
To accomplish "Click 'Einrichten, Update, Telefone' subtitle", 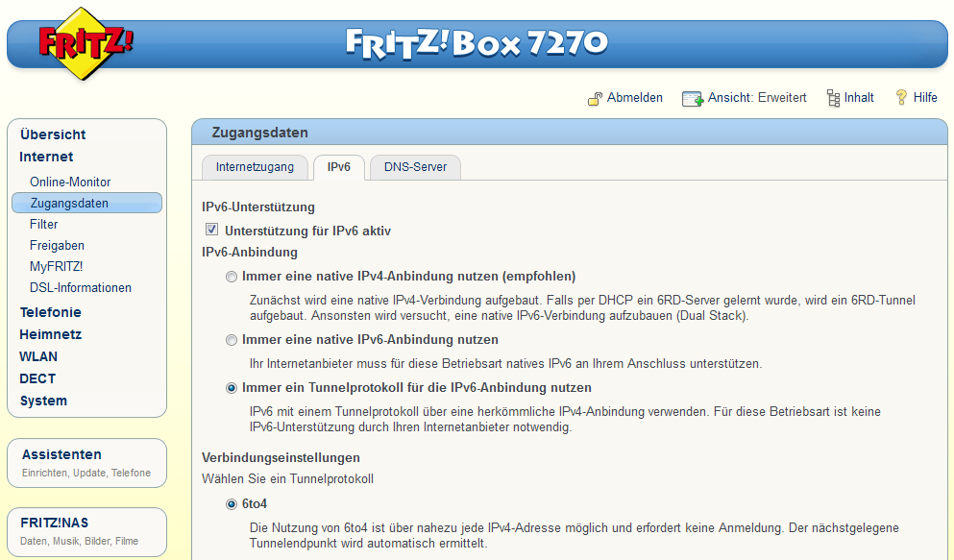I will click(86, 473).
